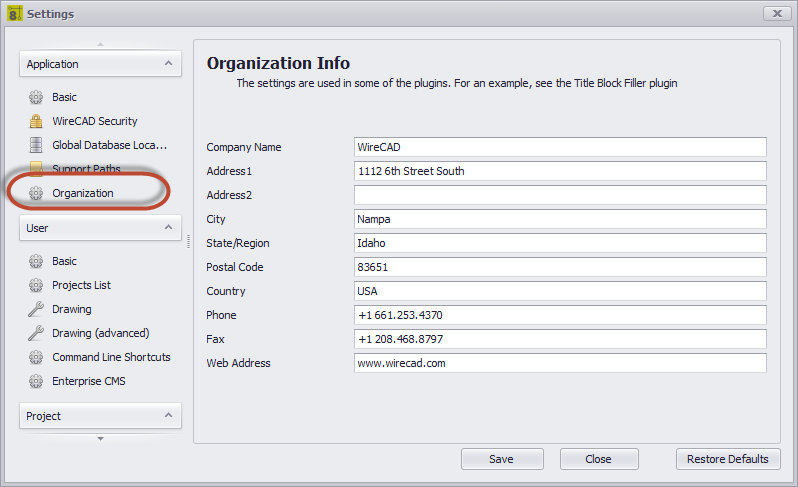This screenshot has width=798, height=487.
Task: Click the Project group header label
Action: point(43,416)
